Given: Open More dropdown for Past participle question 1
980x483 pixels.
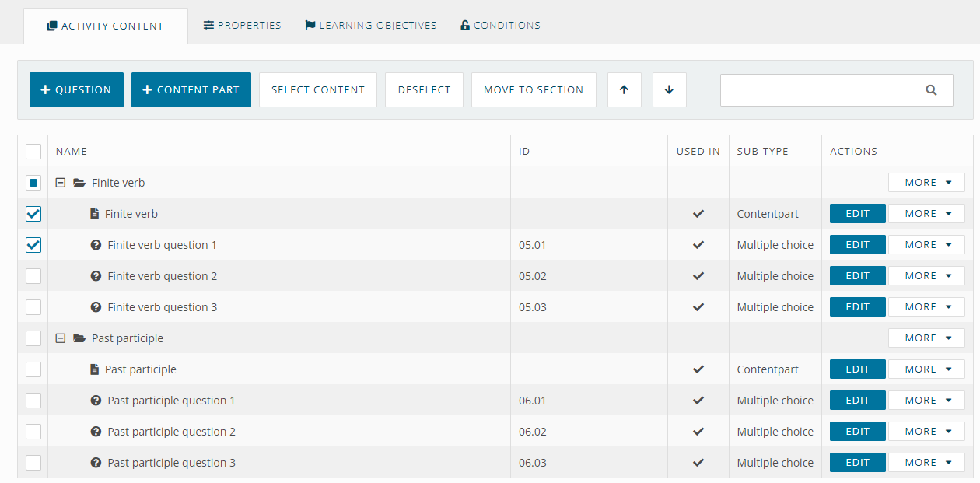Looking at the screenshot, I should click(x=926, y=401).
